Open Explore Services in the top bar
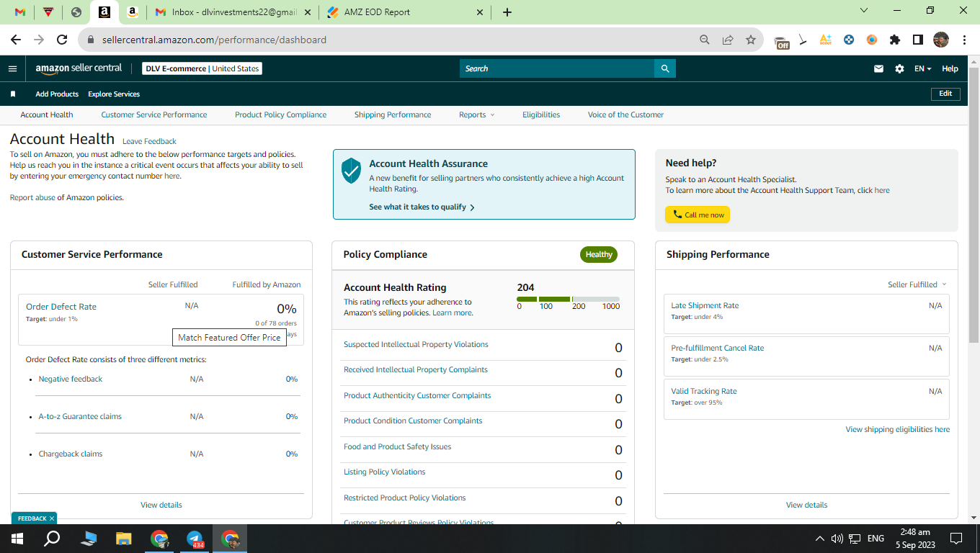980x553 pixels. click(x=114, y=94)
